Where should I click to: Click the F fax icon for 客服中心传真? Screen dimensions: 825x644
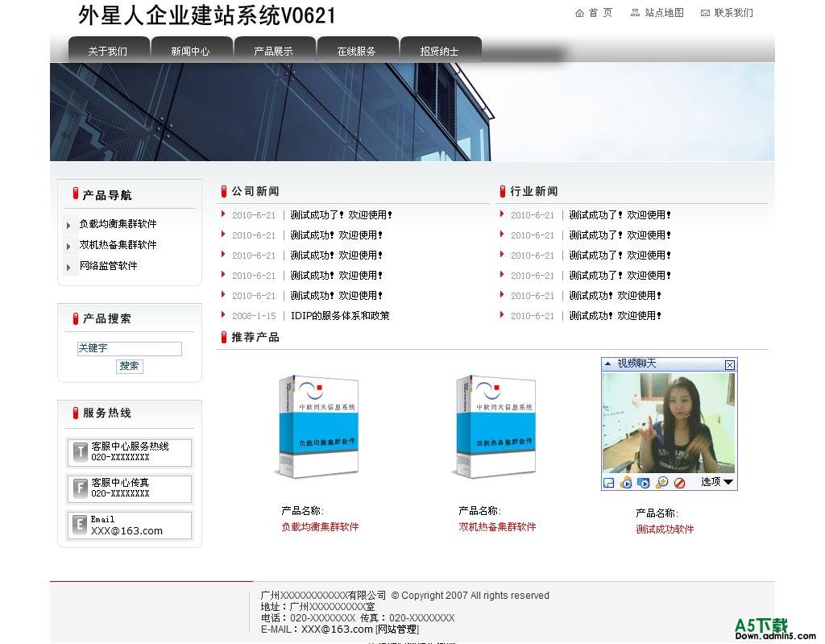[80, 488]
